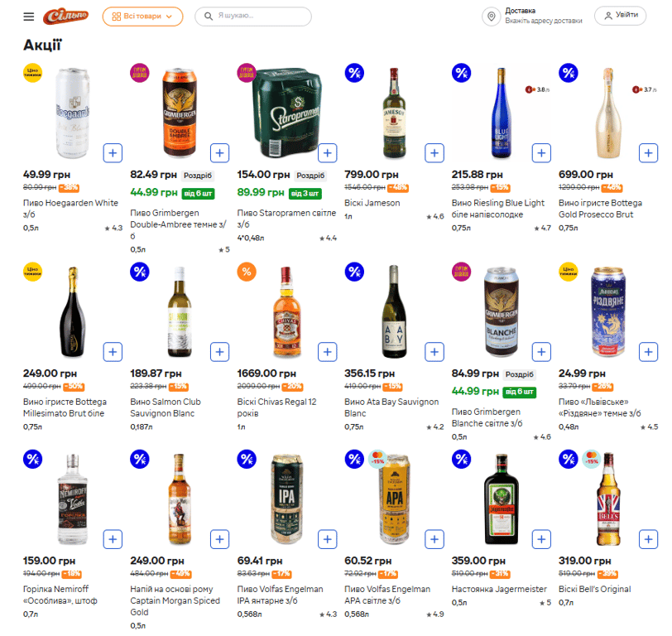This screenshot has height=636, width=672.
Task: Click the purple promo badge on Grimbergen Double-Ambree
Action: [x=141, y=75]
